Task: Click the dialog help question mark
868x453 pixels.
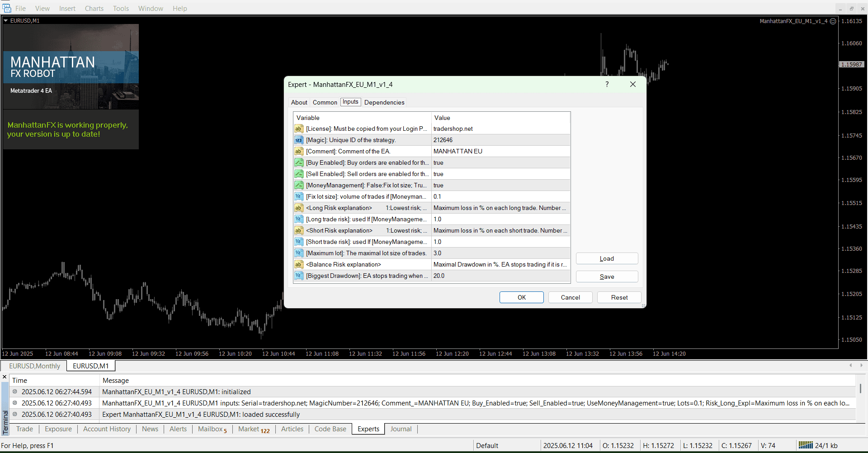Action: click(607, 84)
